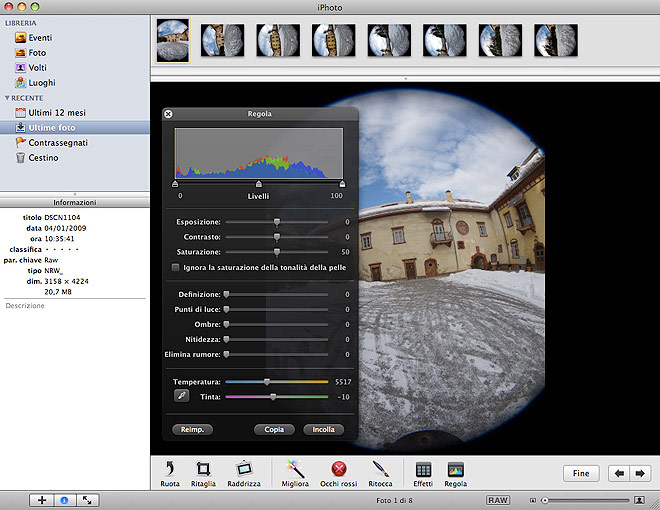Viewport: 660px width, 510px height.
Task: Click the Informazioni panel header
Action: 75,202
